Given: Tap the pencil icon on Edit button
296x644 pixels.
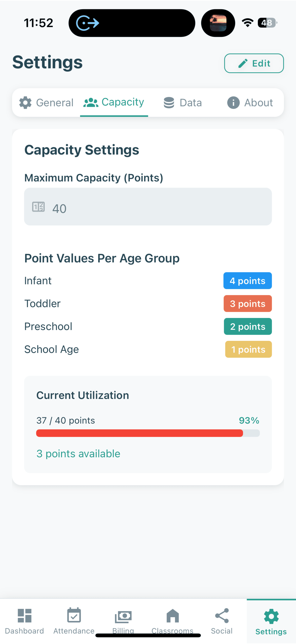Looking at the screenshot, I should click(x=243, y=63).
